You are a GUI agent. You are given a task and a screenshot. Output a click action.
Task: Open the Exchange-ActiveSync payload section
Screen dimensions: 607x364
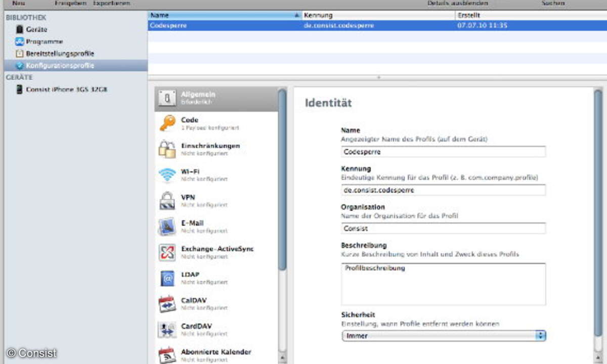[x=216, y=253]
